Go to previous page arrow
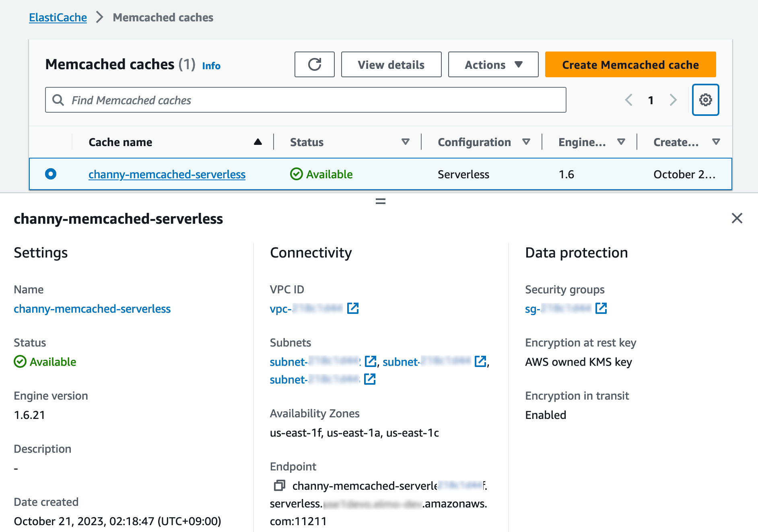This screenshot has height=532, width=758. pyautogui.click(x=629, y=100)
